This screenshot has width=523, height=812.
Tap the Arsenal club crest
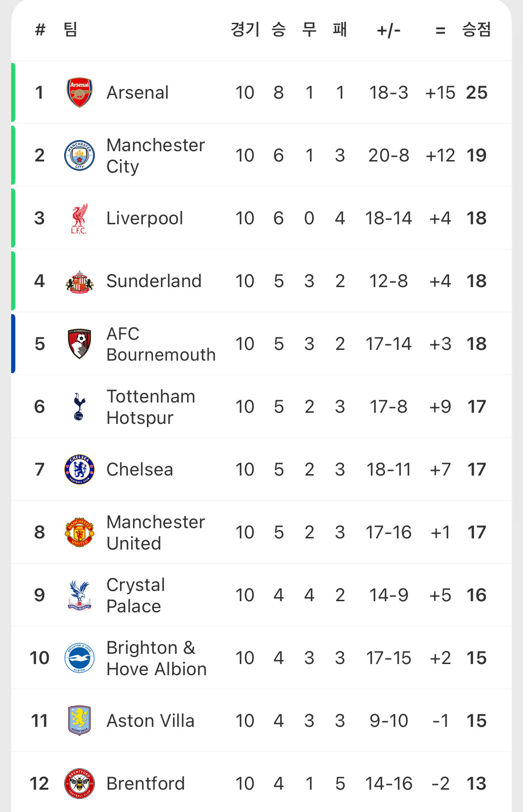[x=79, y=93]
